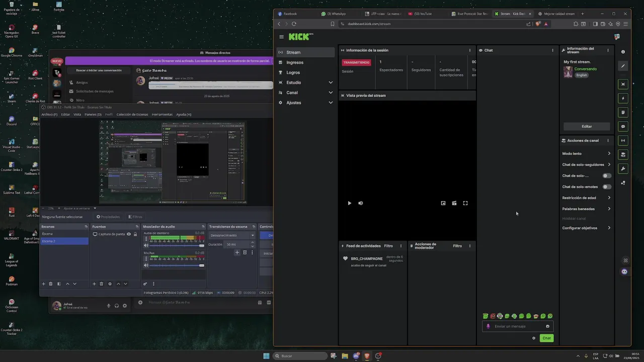Select Escena in OBS scenes list
Image resolution: width=644 pixels, height=362 pixels.
[64, 234]
